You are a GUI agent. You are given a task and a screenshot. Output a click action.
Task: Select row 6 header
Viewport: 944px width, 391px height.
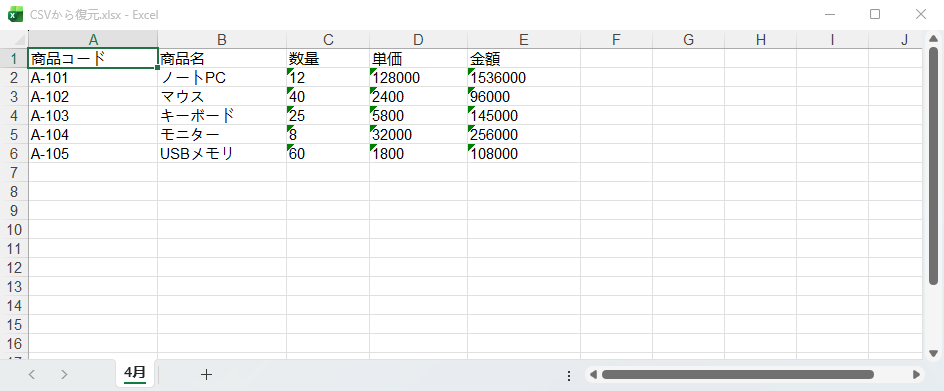14,154
